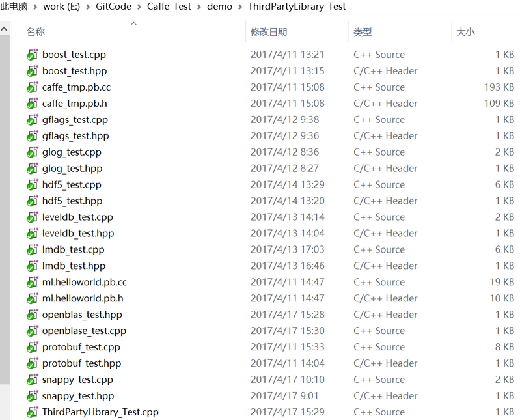Select the file name openblase_test.cpp
Viewport: 520px width, 420px height.
[84, 331]
